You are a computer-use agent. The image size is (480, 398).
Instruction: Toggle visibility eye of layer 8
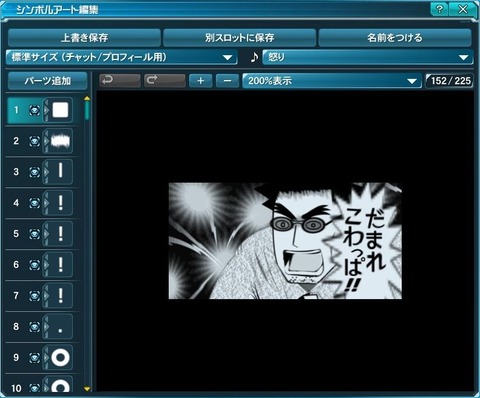point(34,327)
